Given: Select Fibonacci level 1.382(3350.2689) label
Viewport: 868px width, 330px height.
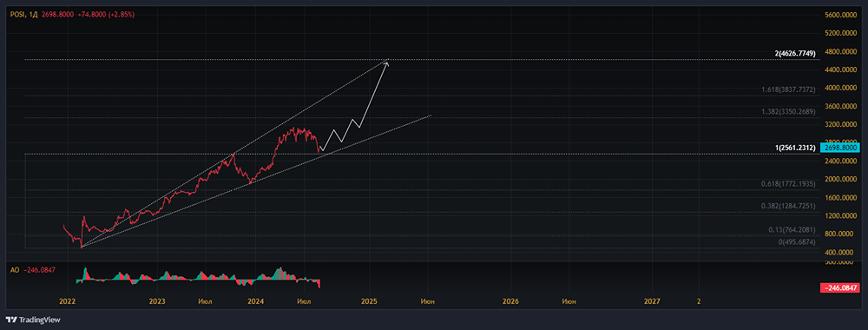Looking at the screenshot, I should coord(788,112).
